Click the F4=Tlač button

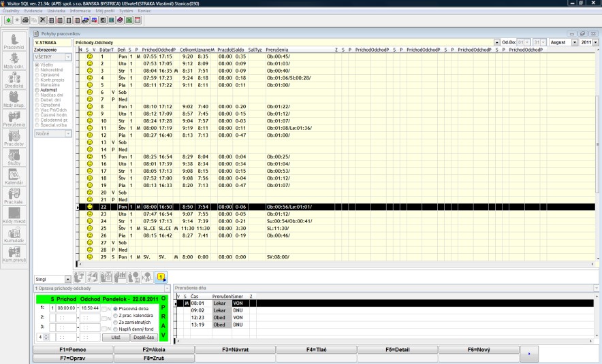[x=317, y=350]
